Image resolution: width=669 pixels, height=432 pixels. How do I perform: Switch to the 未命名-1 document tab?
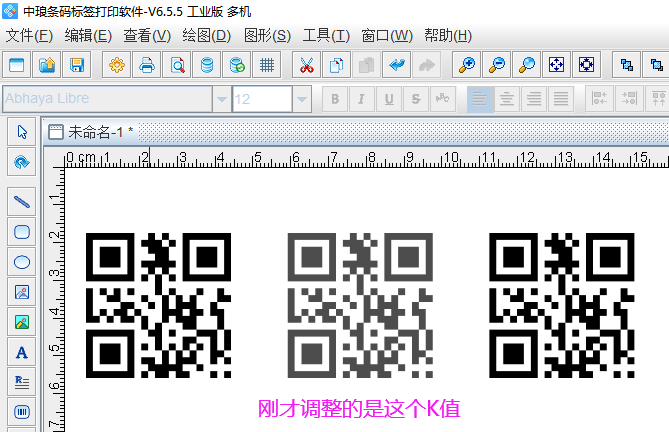[98, 133]
